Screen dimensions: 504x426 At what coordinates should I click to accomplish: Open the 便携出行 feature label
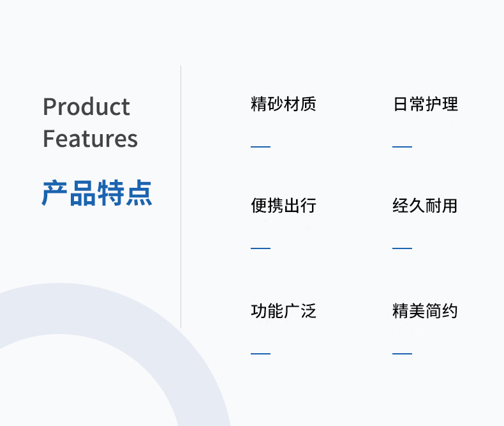tap(283, 206)
